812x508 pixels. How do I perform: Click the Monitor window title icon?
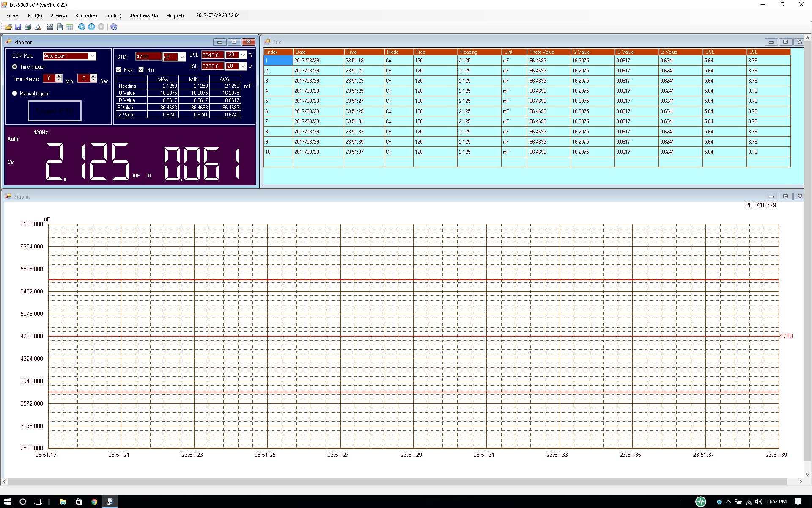click(8, 42)
